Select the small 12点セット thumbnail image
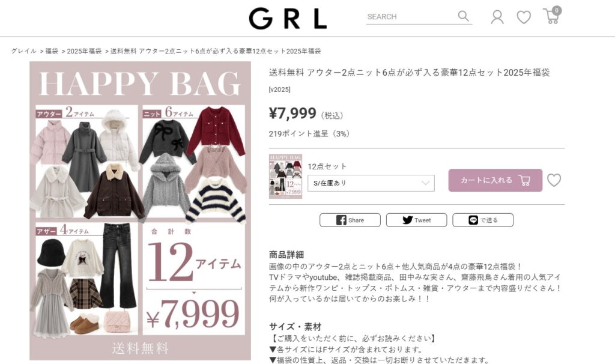 pos(285,176)
